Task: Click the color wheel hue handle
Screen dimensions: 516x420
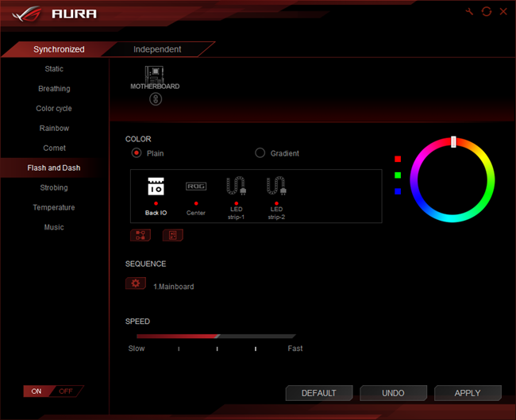Action: (x=453, y=141)
